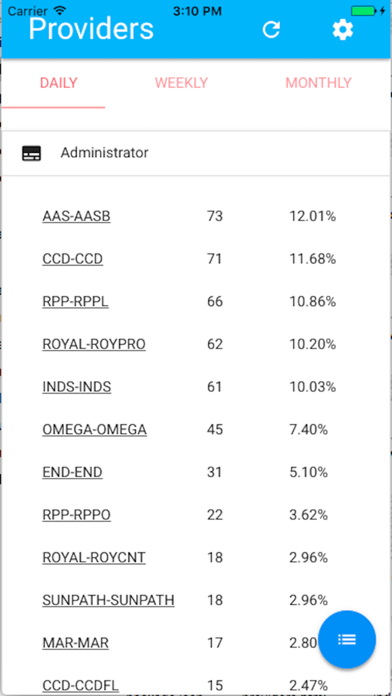Open settings via the gear icon

tap(343, 30)
